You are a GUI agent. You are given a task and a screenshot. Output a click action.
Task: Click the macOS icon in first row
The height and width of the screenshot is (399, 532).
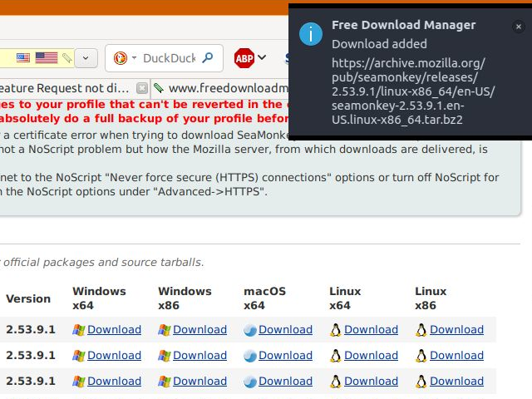point(250,330)
